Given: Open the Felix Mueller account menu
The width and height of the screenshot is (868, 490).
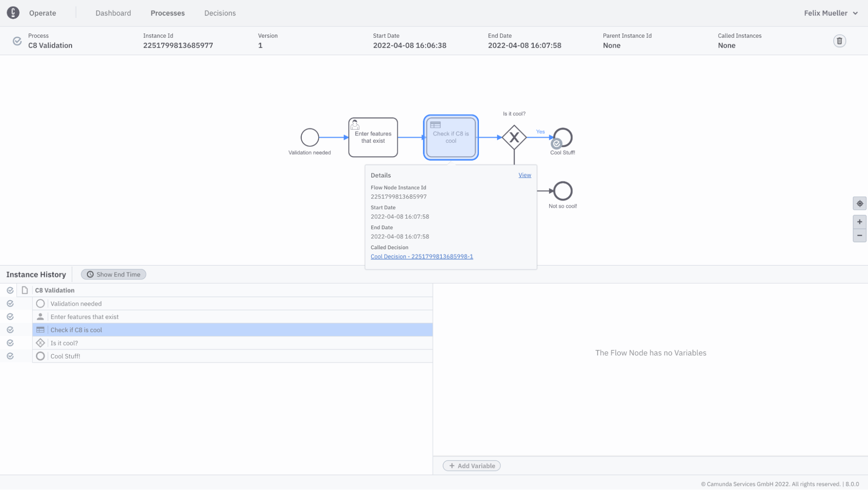Looking at the screenshot, I should (830, 13).
